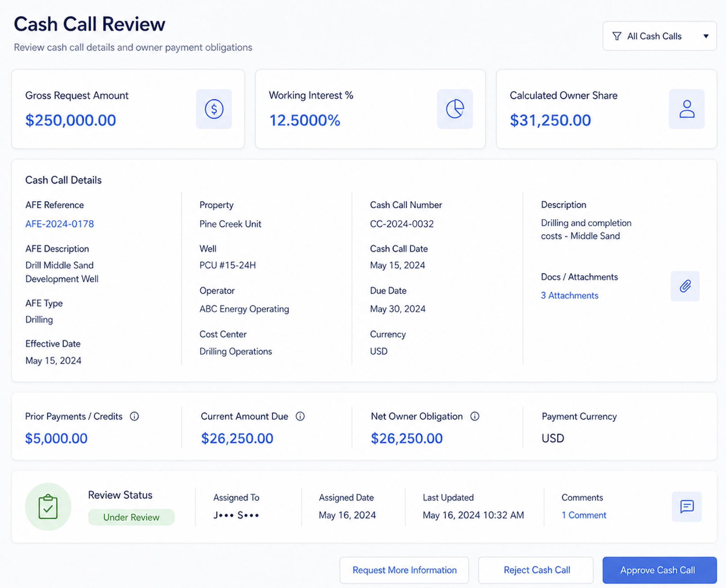Image resolution: width=726 pixels, height=588 pixels.
Task: Open the AFE-2024-0178 reference link
Action: 60,224
